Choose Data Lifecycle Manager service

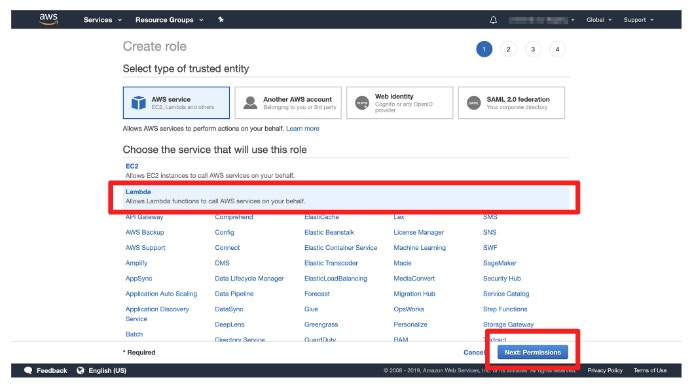249,278
